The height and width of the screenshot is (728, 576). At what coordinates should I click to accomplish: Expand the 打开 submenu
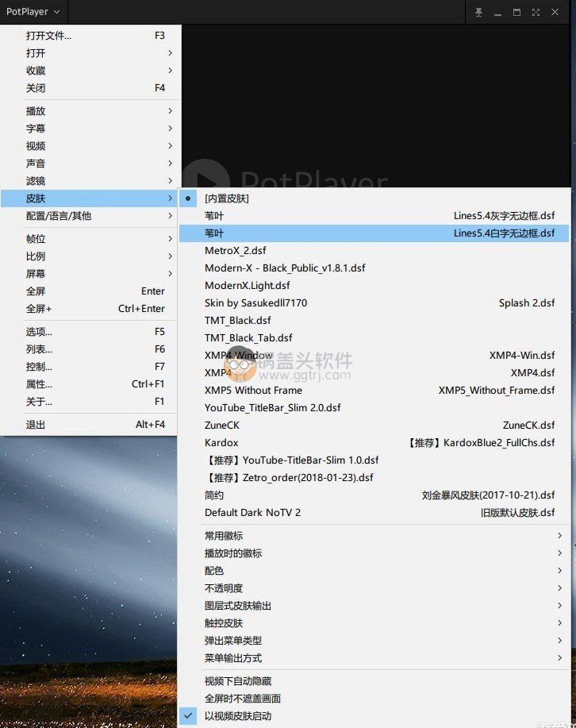[90, 53]
